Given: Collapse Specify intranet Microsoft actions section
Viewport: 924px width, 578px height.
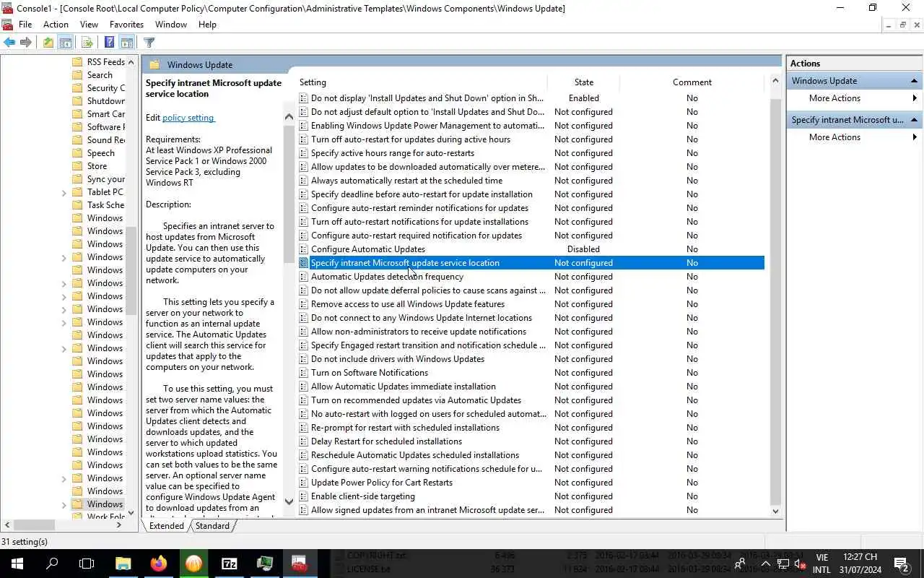Looking at the screenshot, I should tap(914, 120).
